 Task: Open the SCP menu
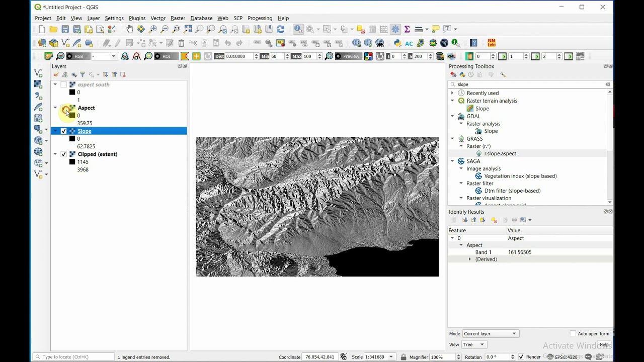238,18
